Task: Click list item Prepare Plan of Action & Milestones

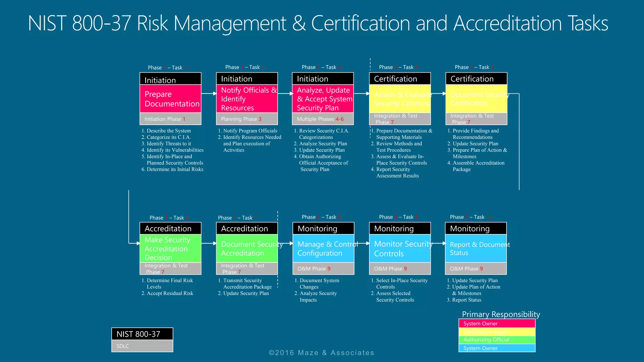Action: coord(477,153)
